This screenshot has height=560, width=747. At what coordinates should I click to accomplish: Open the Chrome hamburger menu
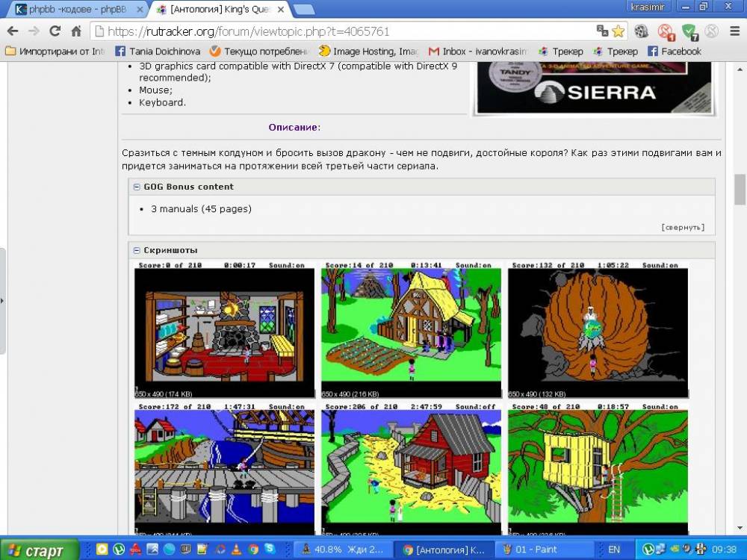pyautogui.click(x=734, y=31)
